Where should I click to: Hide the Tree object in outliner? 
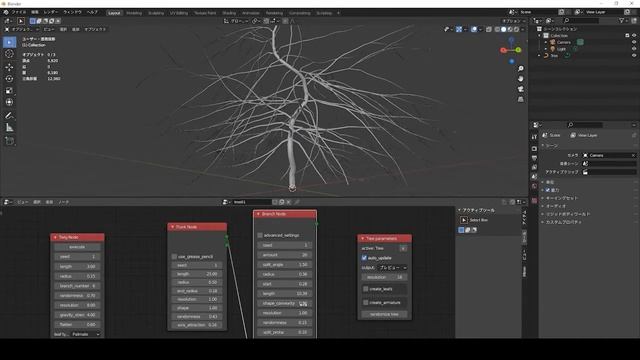tap(634, 56)
